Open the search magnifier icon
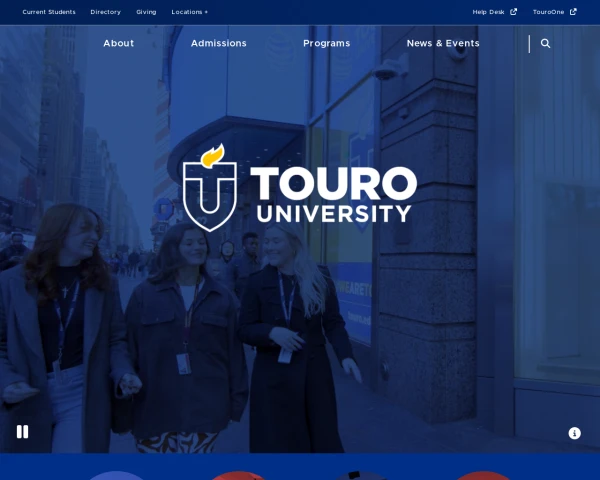 (x=545, y=44)
